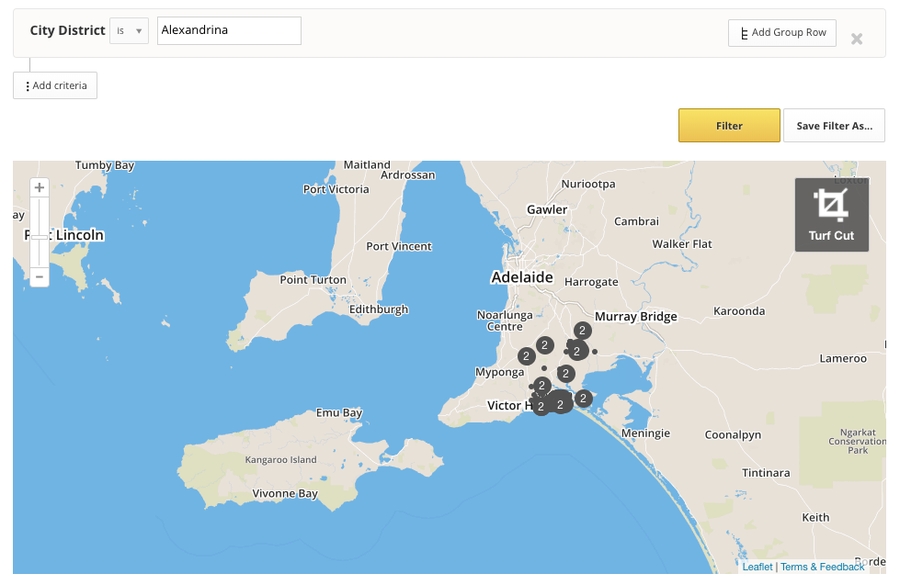Click the map zoom slider handle

(39, 237)
